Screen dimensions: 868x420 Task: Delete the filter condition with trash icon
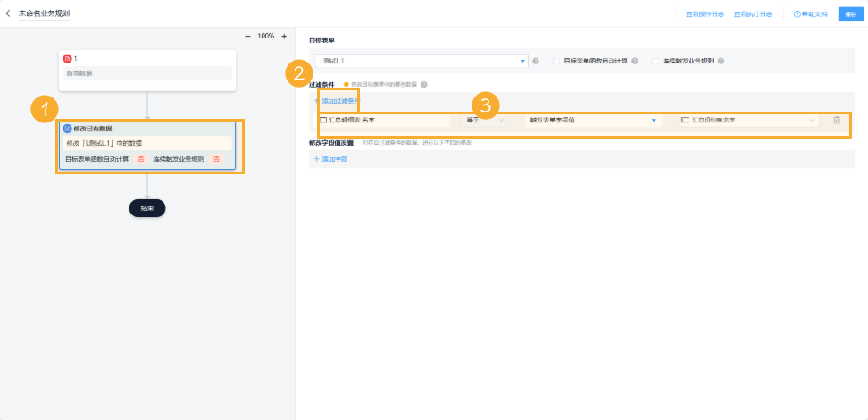(837, 120)
